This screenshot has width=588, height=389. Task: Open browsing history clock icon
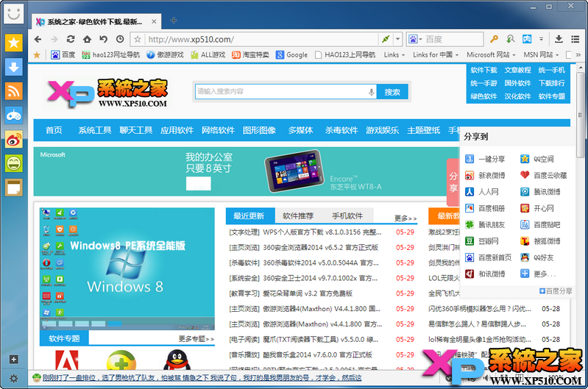click(120, 39)
